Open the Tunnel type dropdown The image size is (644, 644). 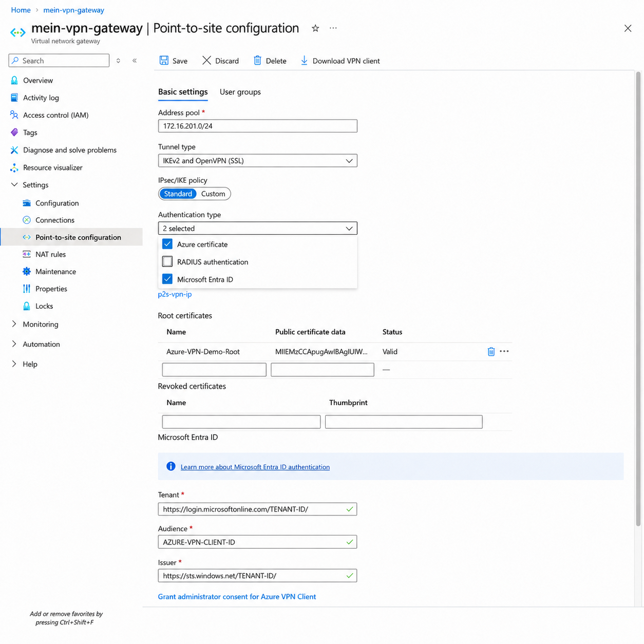click(x=258, y=161)
